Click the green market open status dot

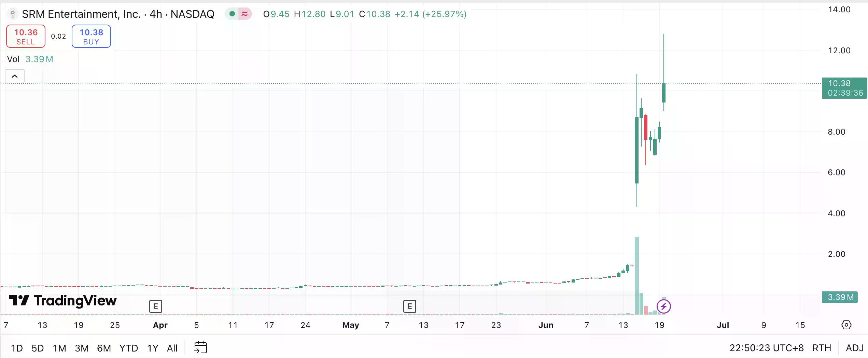(232, 14)
